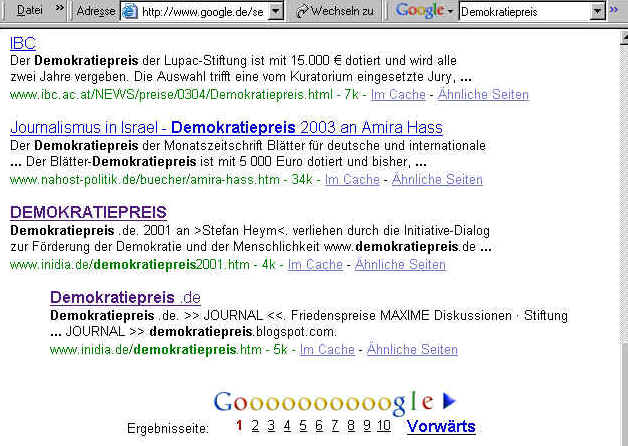Image resolution: width=628 pixels, height=446 pixels.
Task: Go to results page 2
Action: (255, 426)
